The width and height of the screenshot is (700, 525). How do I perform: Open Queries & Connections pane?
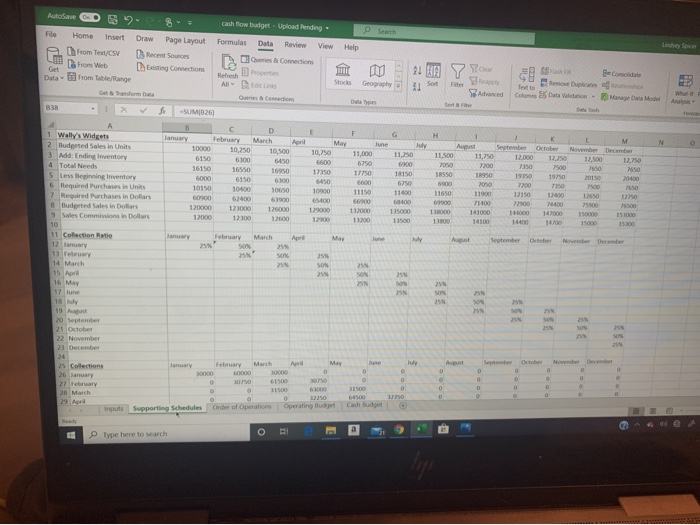pos(277,60)
